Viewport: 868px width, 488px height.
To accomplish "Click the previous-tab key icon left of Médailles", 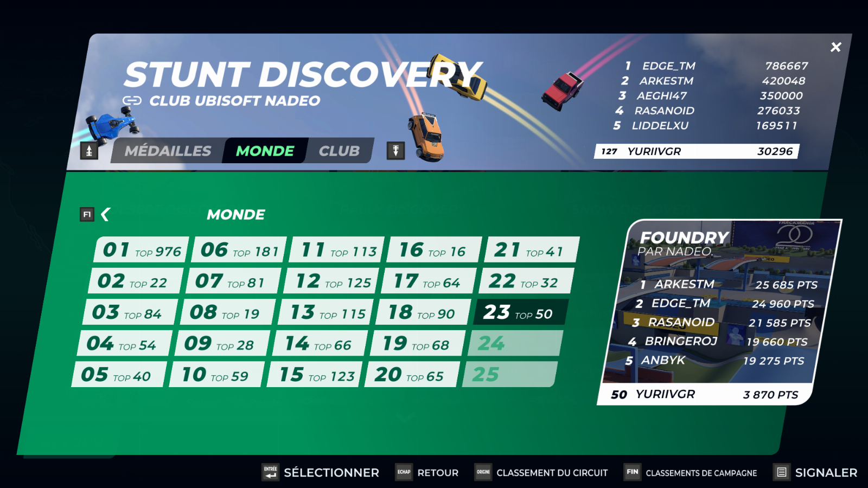I will click(x=89, y=151).
